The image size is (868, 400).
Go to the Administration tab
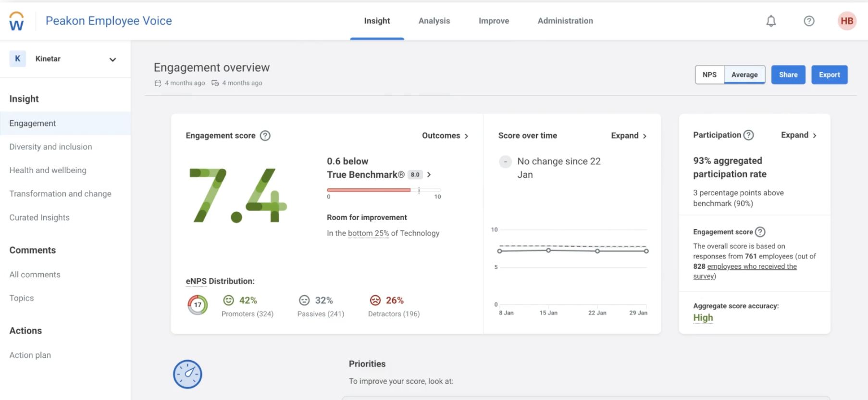(x=565, y=21)
